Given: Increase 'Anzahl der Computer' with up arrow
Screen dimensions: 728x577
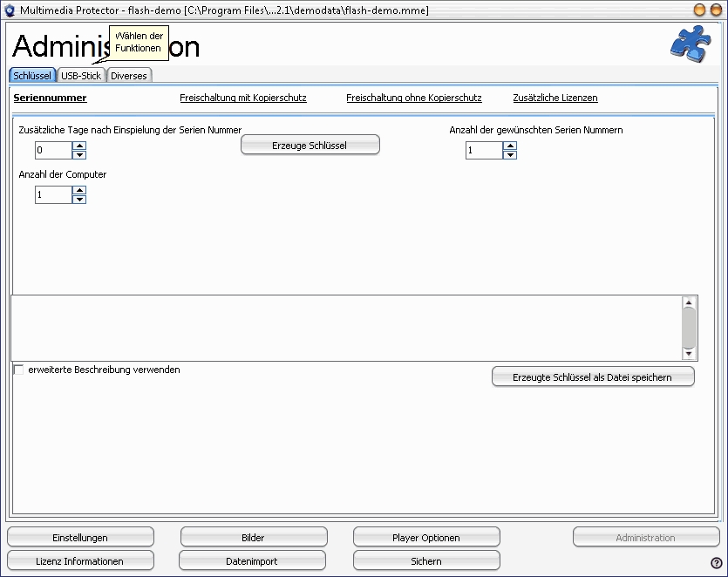Looking at the screenshot, I should pyautogui.click(x=79, y=190).
